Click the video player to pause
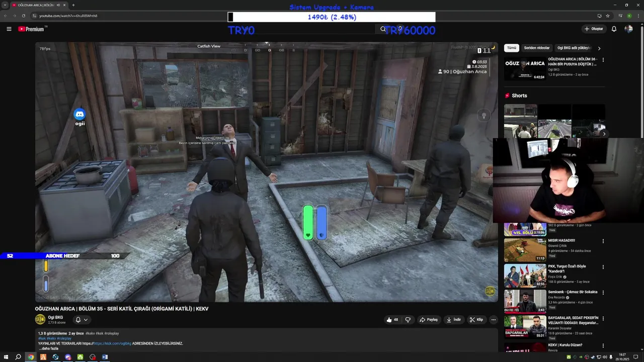This screenshot has height=362, width=644. click(266, 172)
